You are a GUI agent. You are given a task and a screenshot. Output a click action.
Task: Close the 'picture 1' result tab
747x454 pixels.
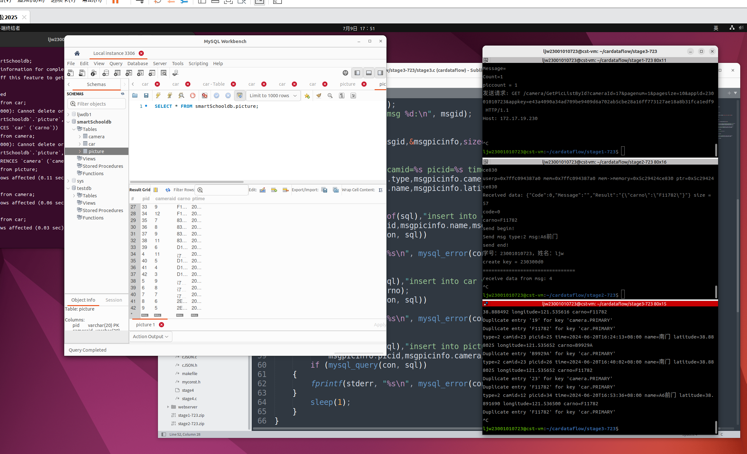point(161,325)
